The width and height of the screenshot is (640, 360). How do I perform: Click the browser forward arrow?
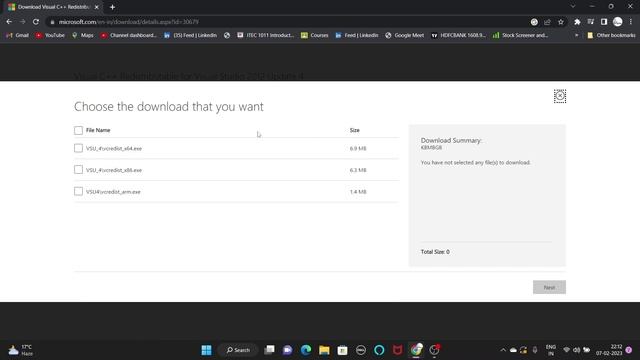tap(22, 22)
